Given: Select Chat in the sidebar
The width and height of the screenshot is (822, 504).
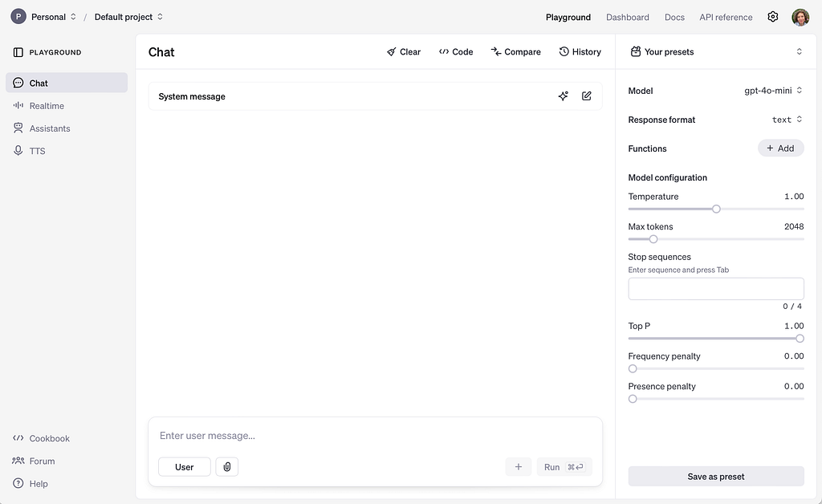Looking at the screenshot, I should coord(67,83).
